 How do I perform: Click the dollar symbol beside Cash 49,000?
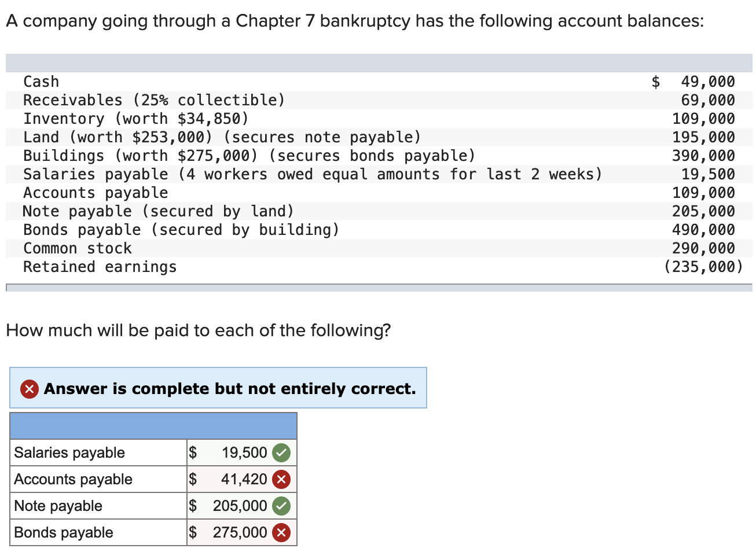tap(655, 81)
